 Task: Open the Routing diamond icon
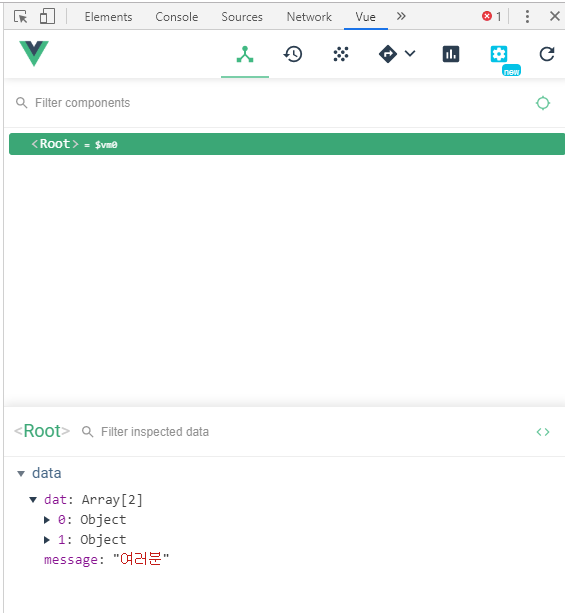(387, 54)
